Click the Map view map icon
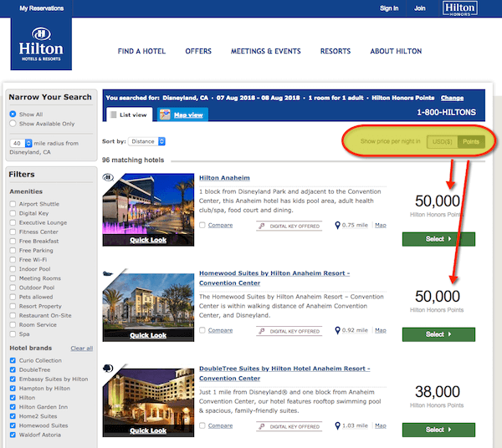502x448 pixels. pyautogui.click(x=165, y=115)
